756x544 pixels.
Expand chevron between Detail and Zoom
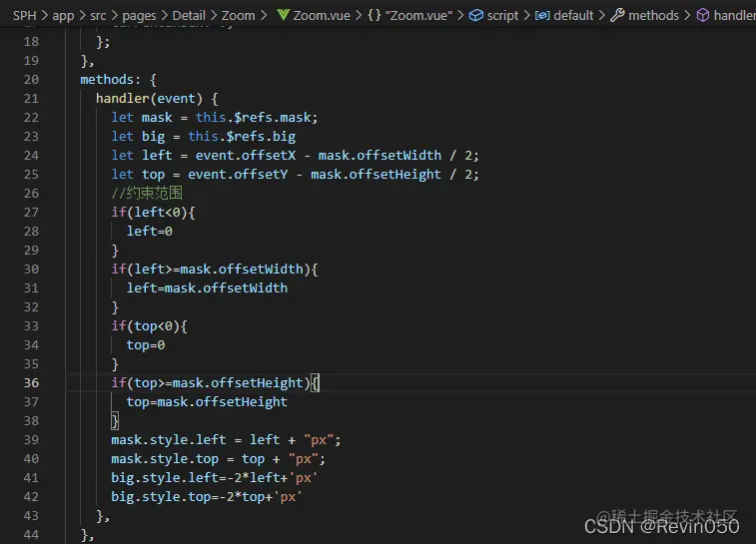(x=214, y=16)
